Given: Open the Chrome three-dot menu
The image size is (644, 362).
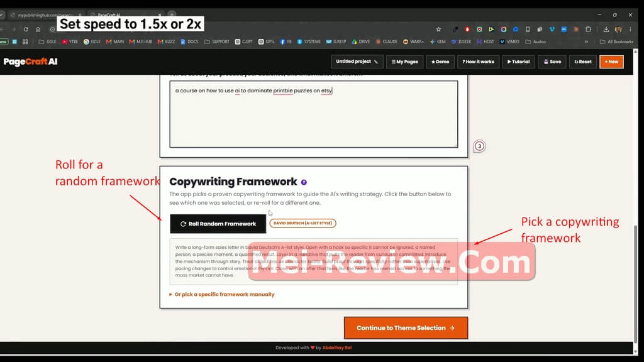Looking at the screenshot, I should 630,29.
